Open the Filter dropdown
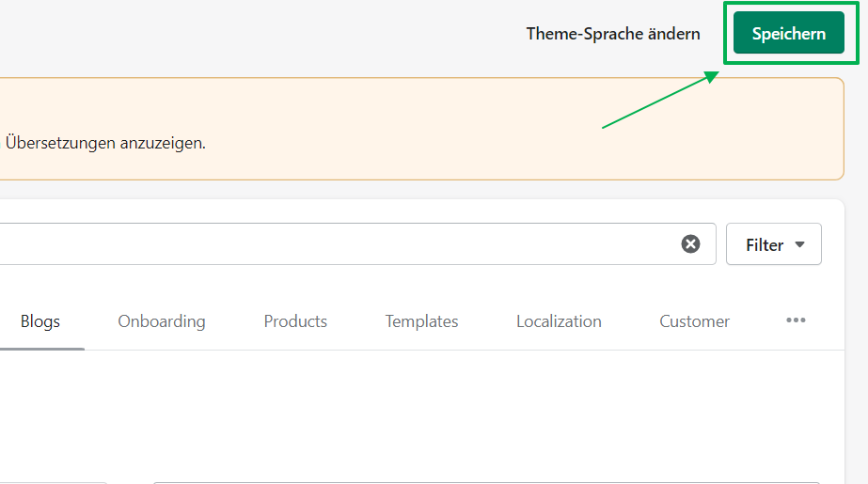Screen dimensions: 868x484 click(773, 244)
